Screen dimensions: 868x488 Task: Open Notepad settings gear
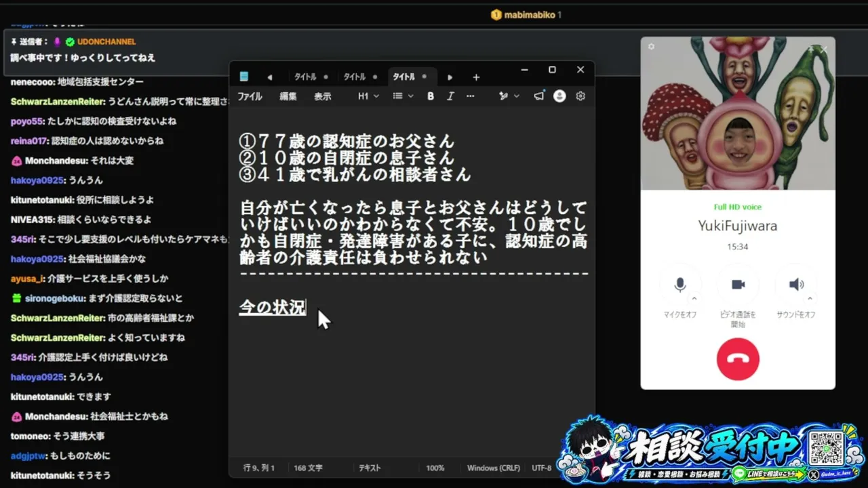(x=580, y=96)
